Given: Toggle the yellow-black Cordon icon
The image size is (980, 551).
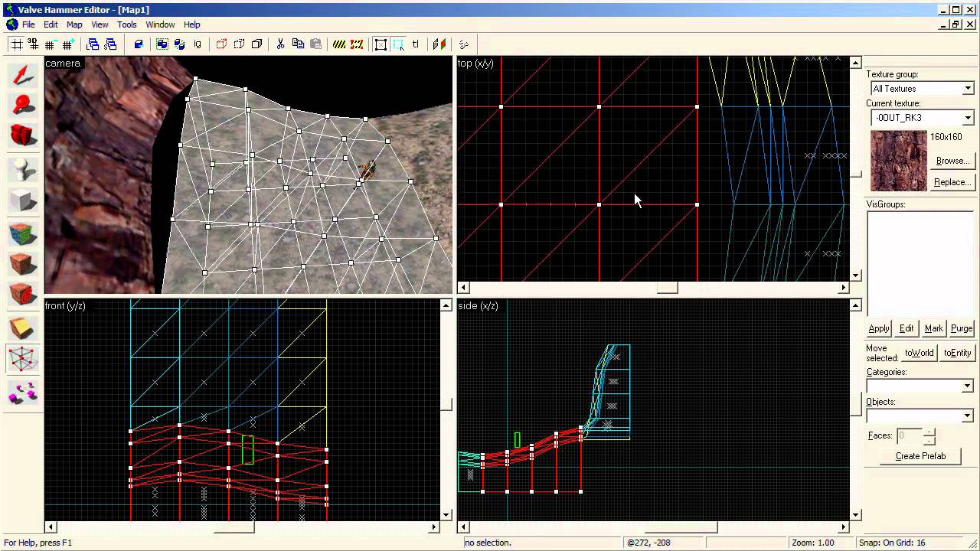Looking at the screenshot, I should pyautogui.click(x=339, y=44).
